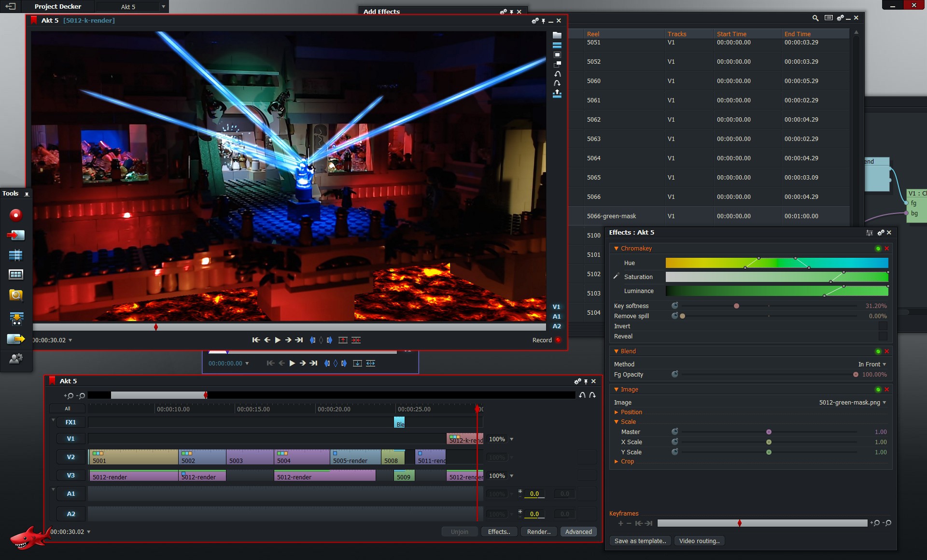927x560 pixels.
Task: Play the Akt 5 viewer
Action: tap(278, 340)
